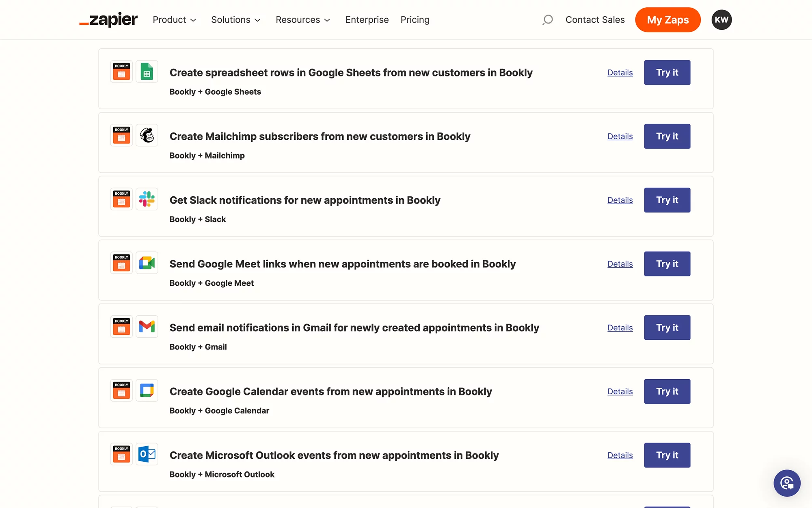Try the Slack notifications zap
This screenshot has width=812, height=508.
pyautogui.click(x=667, y=200)
